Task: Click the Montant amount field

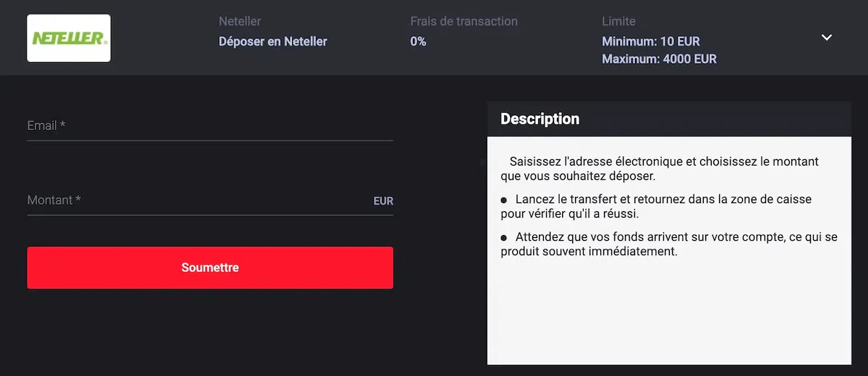Action: click(x=195, y=200)
